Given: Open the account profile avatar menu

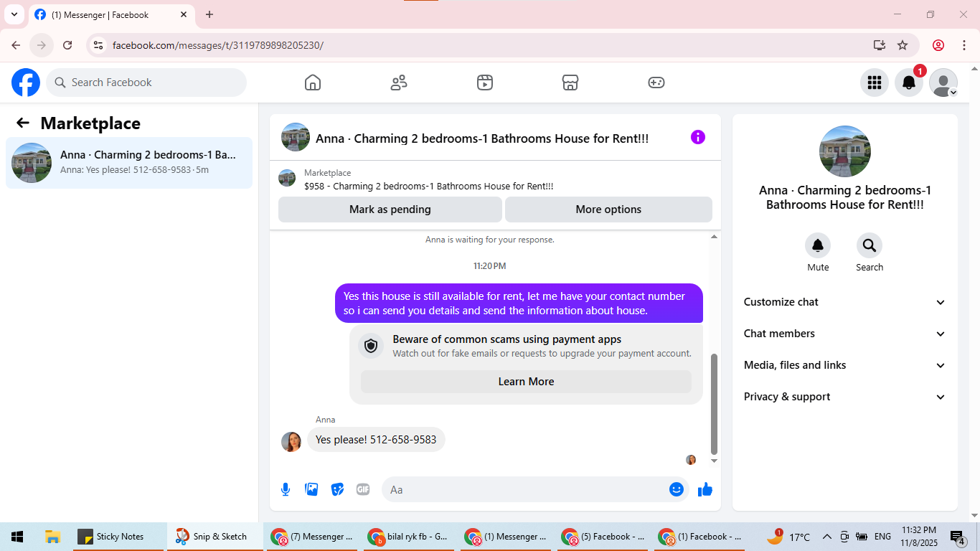Looking at the screenshot, I should tap(943, 83).
